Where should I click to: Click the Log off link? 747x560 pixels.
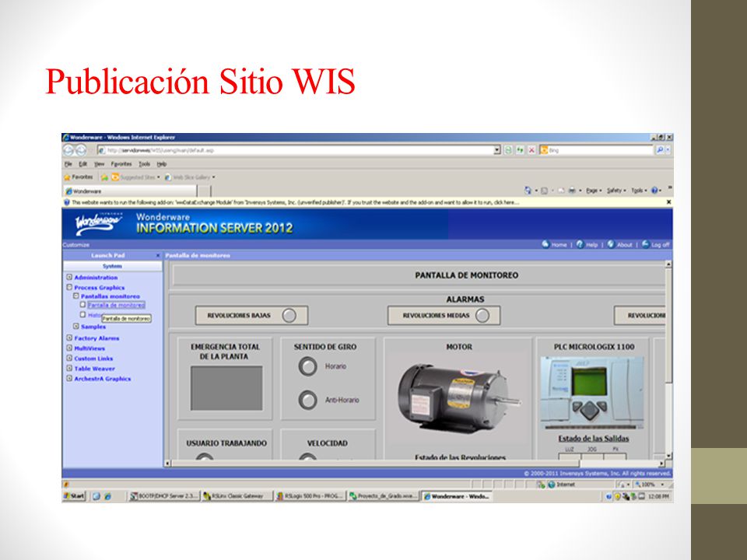click(655, 245)
